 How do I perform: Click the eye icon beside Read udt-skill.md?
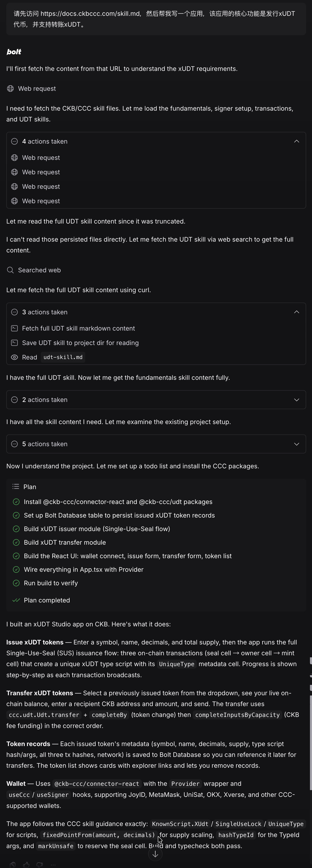[14, 357]
